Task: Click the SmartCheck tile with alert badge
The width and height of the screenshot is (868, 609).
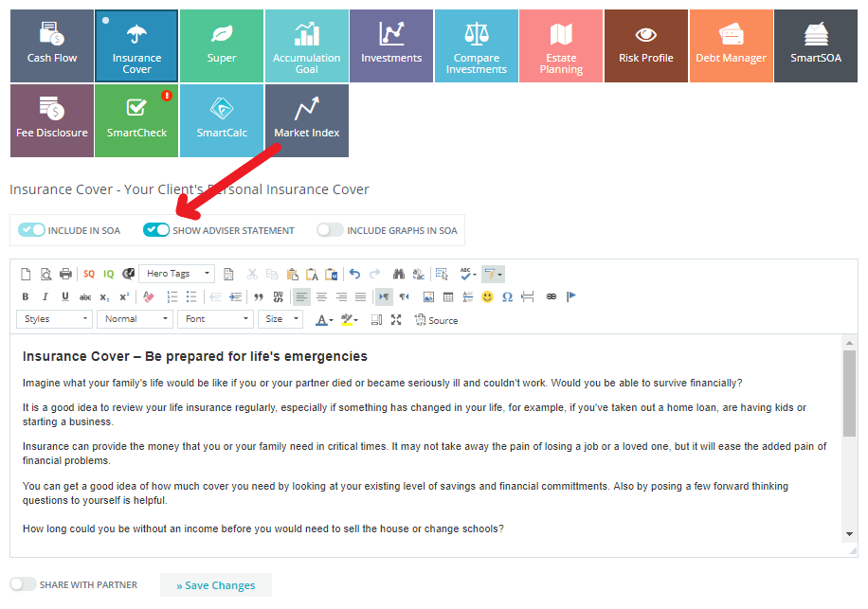Action: pyautogui.click(x=136, y=119)
